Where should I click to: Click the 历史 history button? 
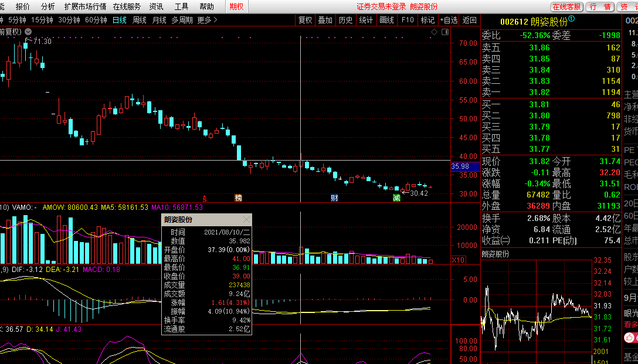click(x=345, y=20)
